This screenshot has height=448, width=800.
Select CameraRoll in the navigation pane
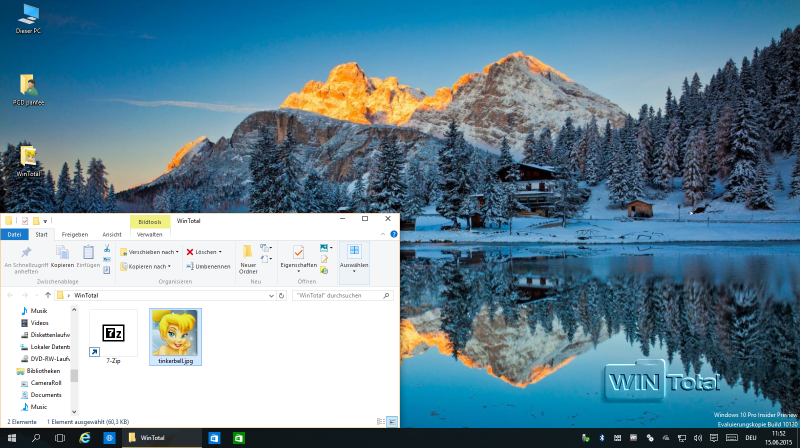[x=41, y=383]
